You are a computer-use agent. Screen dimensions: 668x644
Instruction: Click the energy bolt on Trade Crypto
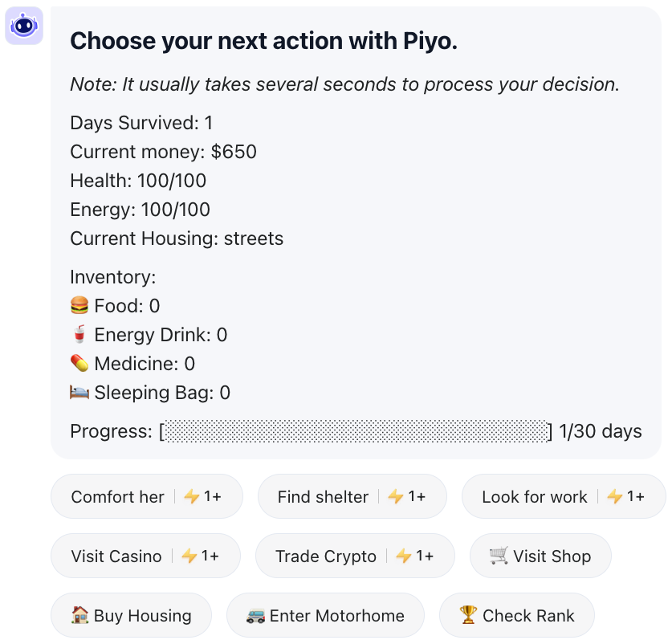[x=403, y=556]
